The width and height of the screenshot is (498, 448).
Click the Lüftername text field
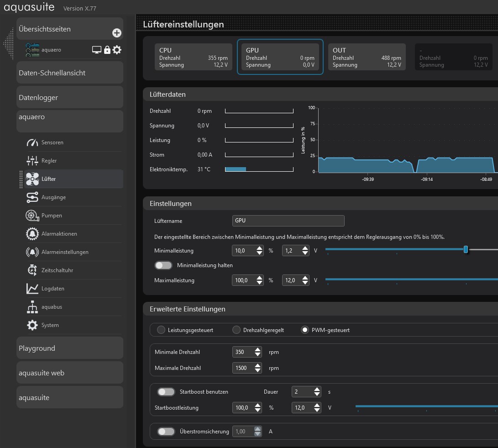coord(288,221)
